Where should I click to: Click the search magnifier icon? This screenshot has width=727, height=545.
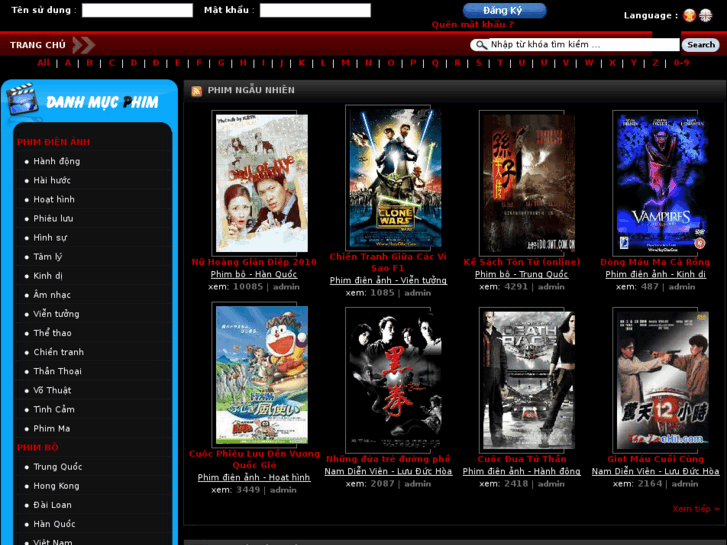coord(481,45)
